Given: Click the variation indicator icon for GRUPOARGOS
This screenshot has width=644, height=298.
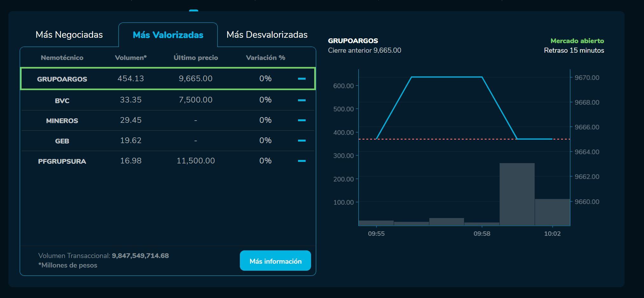Looking at the screenshot, I should [302, 79].
